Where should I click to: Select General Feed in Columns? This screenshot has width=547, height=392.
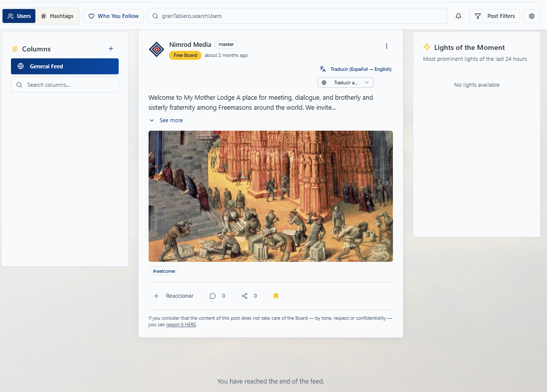point(65,66)
